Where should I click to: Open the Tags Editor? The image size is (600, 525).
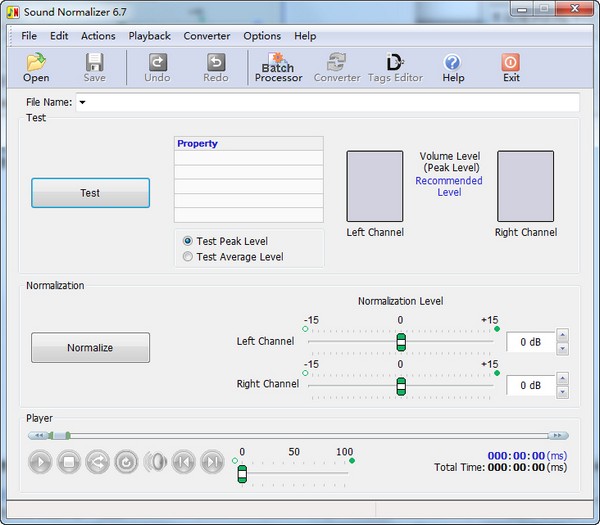395,67
